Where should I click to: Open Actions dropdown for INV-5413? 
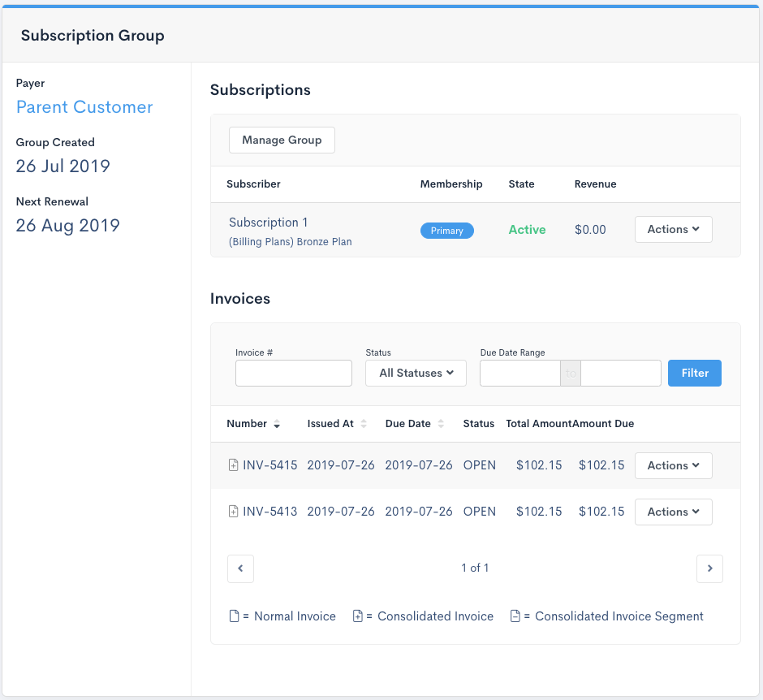pyautogui.click(x=673, y=512)
